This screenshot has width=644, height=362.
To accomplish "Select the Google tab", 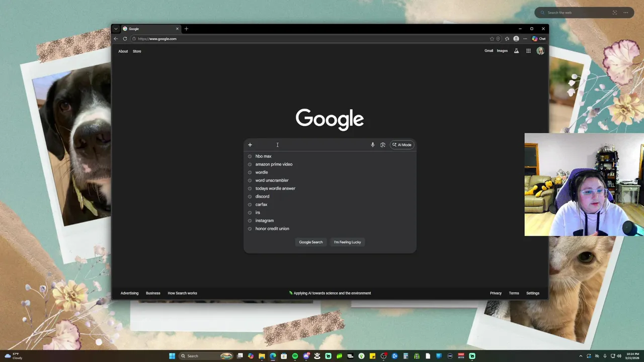I will (x=151, y=29).
